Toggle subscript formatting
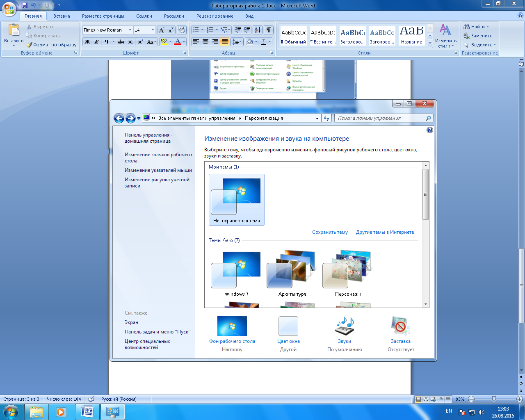525x420 pixels. 130,42
